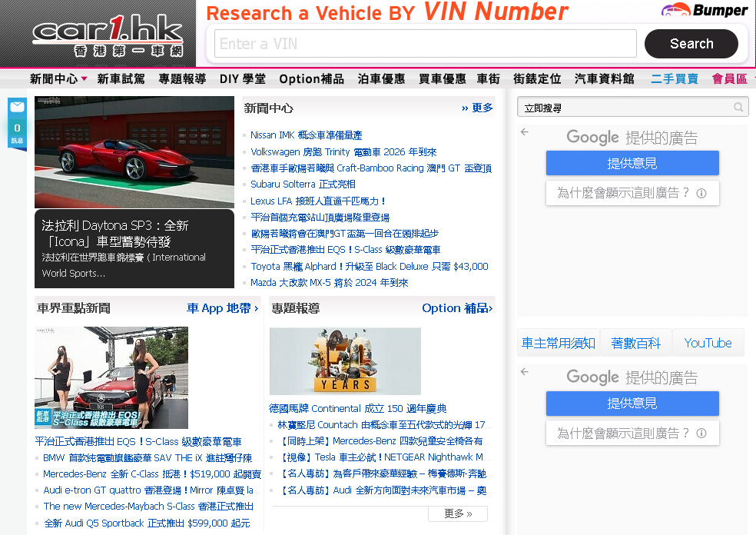This screenshot has width=756, height=535.
Task: Click info icon in upper ad's 為什麼會顯示這則廣告
Action: click(x=701, y=194)
